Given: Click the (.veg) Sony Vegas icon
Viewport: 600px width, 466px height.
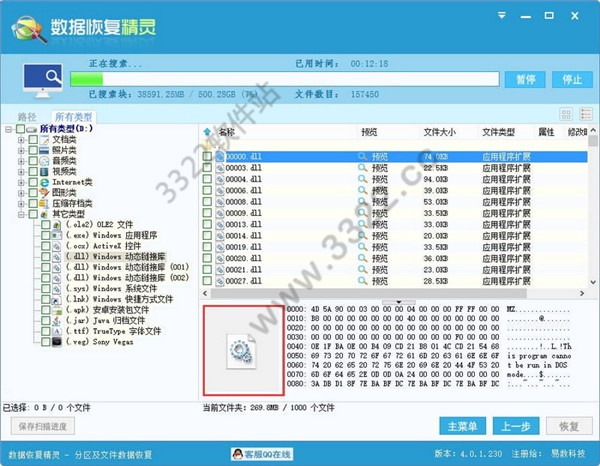Looking at the screenshot, I should pyautogui.click(x=57, y=342).
